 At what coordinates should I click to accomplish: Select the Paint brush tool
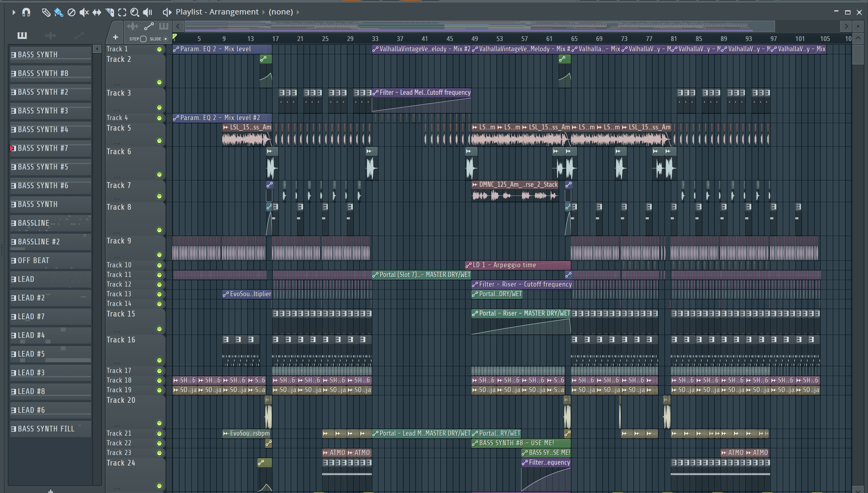click(59, 13)
